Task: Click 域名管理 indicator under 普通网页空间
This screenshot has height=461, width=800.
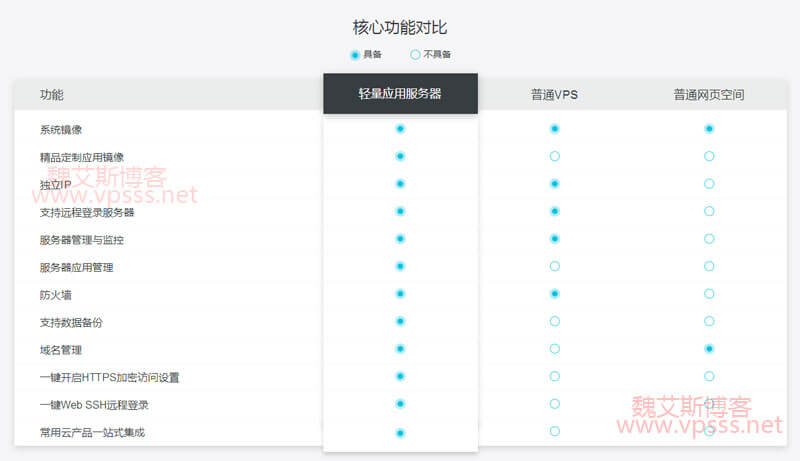Action: point(709,349)
